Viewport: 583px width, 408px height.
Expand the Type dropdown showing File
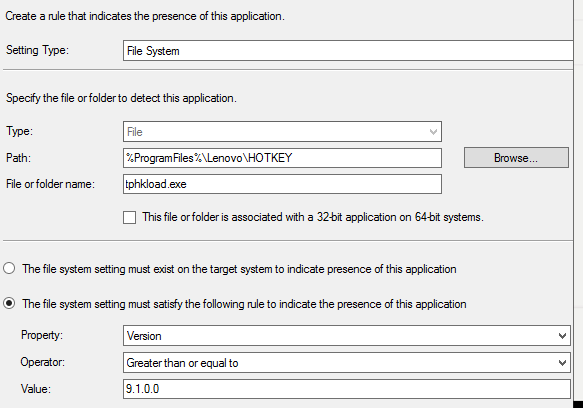tap(282, 132)
